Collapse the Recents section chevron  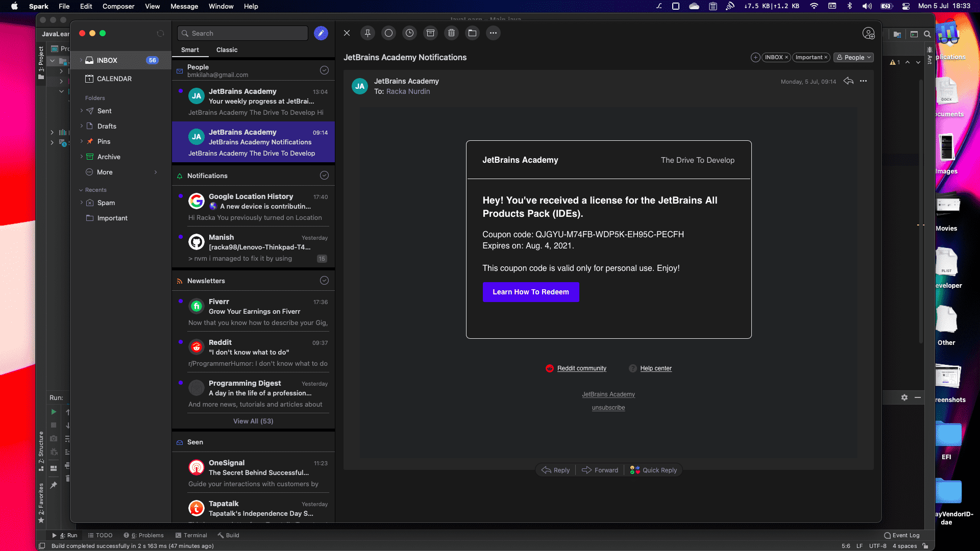(x=81, y=190)
